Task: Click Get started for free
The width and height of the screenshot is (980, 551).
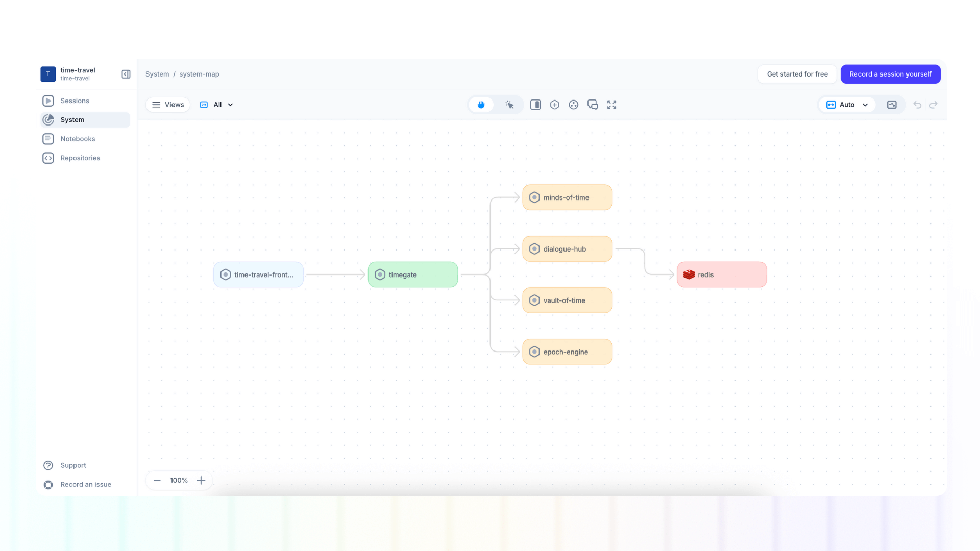Action: (797, 74)
